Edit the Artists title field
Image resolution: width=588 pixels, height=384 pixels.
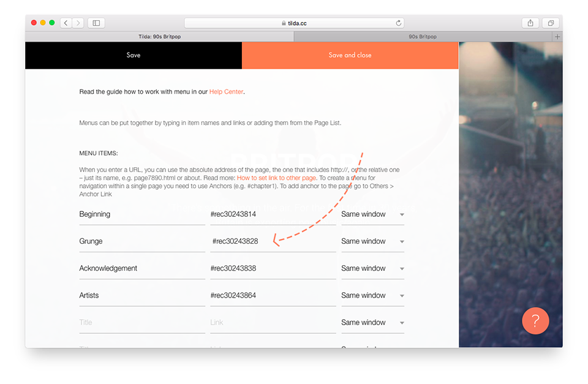[x=142, y=295]
